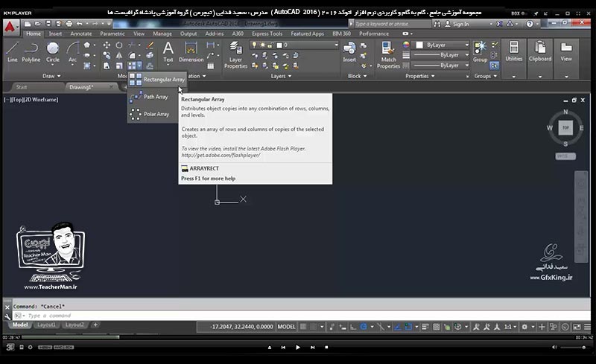Select the Polyline tool

tap(31, 52)
